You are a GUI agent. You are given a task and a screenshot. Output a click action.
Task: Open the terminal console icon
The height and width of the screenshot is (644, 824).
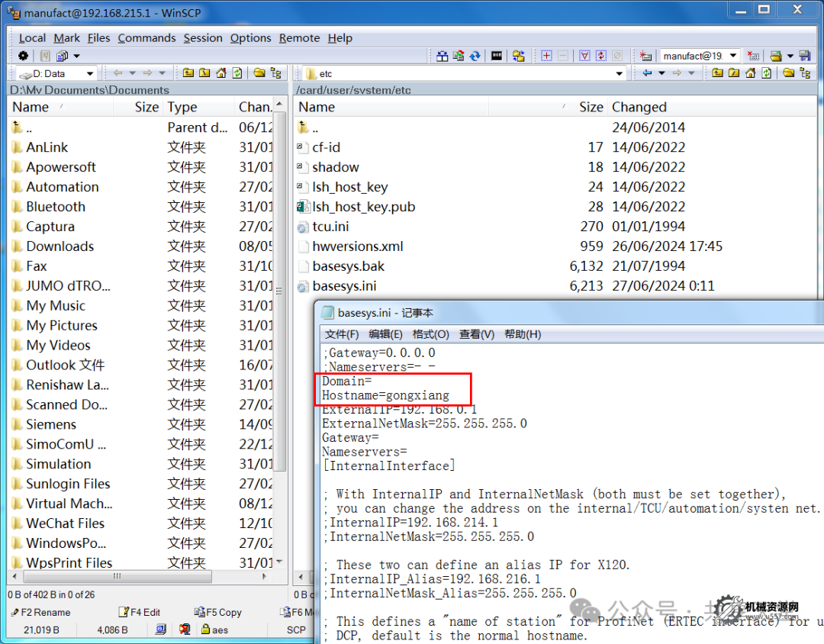[497, 56]
